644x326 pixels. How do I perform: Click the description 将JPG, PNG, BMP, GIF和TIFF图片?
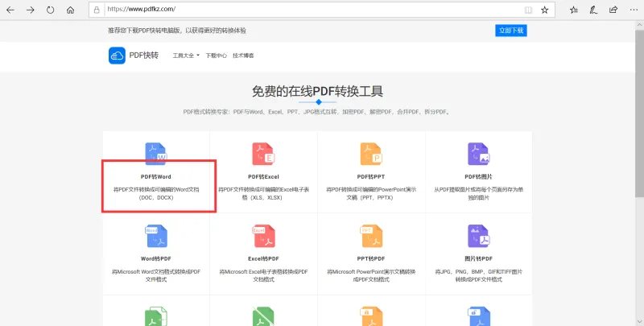479,276
